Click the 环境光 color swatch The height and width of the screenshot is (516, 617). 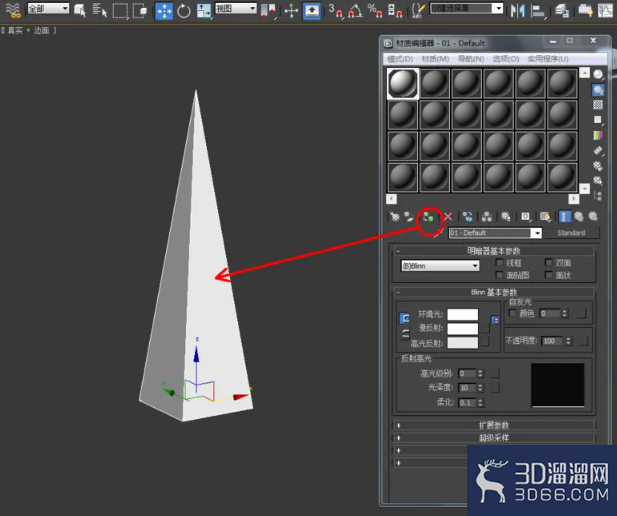click(x=463, y=314)
